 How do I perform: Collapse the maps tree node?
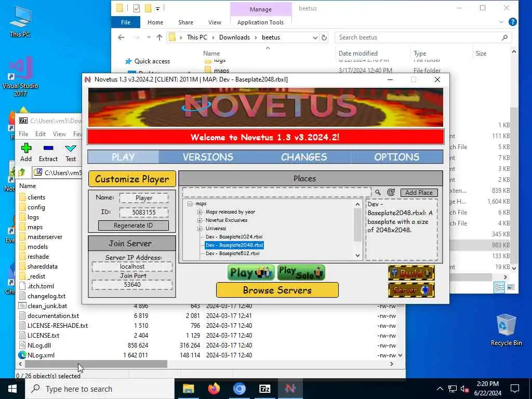[x=190, y=204]
